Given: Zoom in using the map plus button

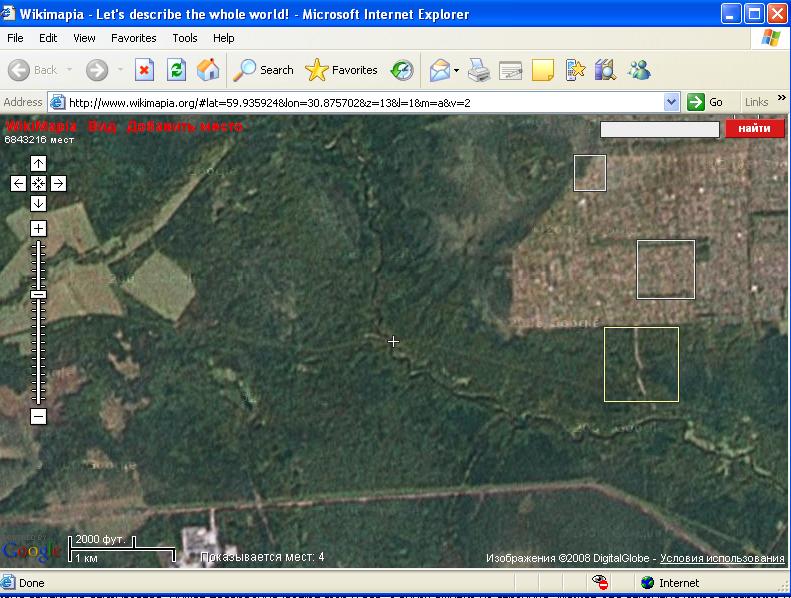Looking at the screenshot, I should (38, 229).
